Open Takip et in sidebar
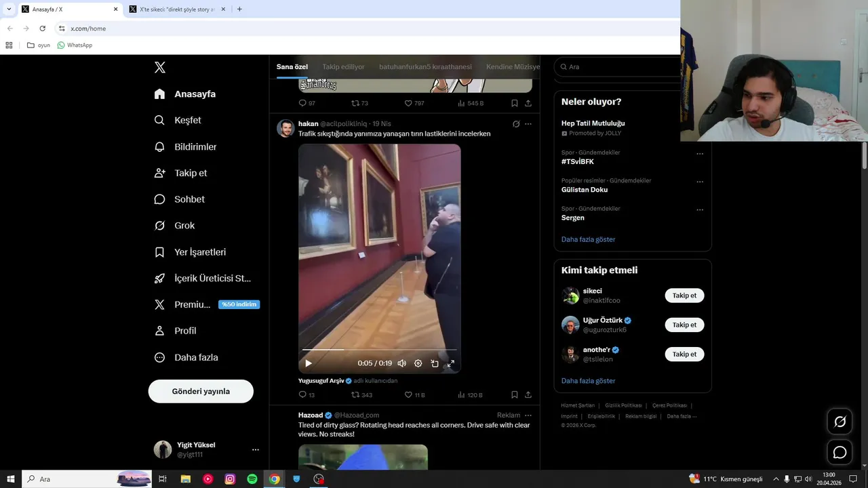Viewport: 868px width, 488px height. coord(180,173)
